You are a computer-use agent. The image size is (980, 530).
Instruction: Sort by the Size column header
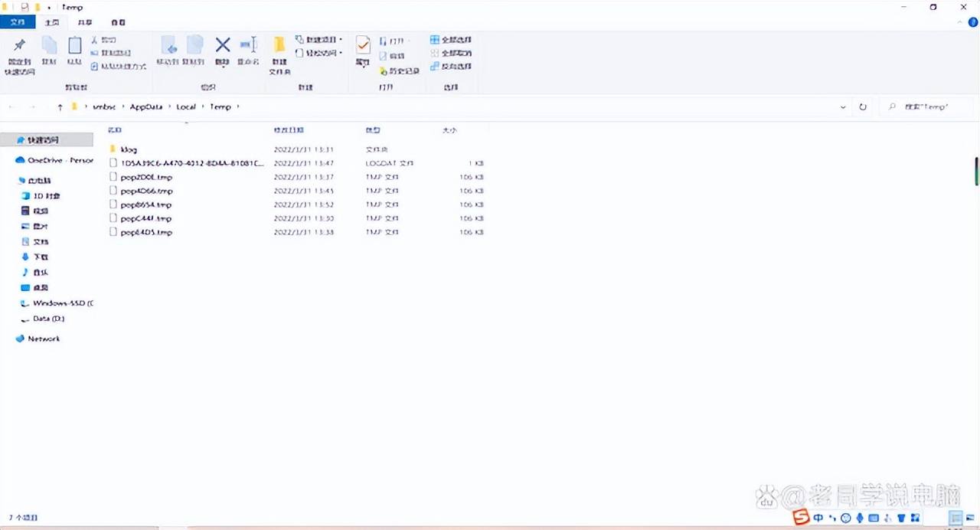click(449, 131)
